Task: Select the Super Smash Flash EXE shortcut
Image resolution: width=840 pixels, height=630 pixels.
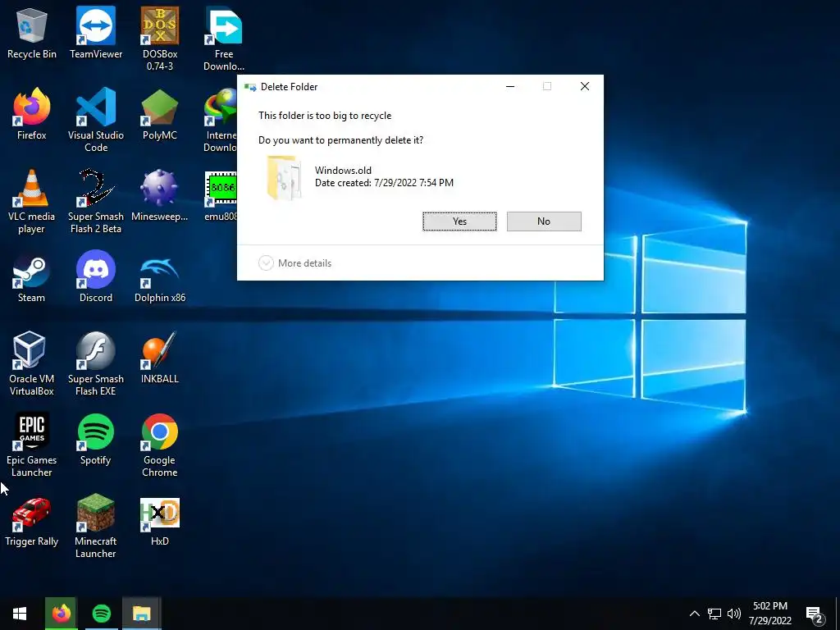Action: 96,363
